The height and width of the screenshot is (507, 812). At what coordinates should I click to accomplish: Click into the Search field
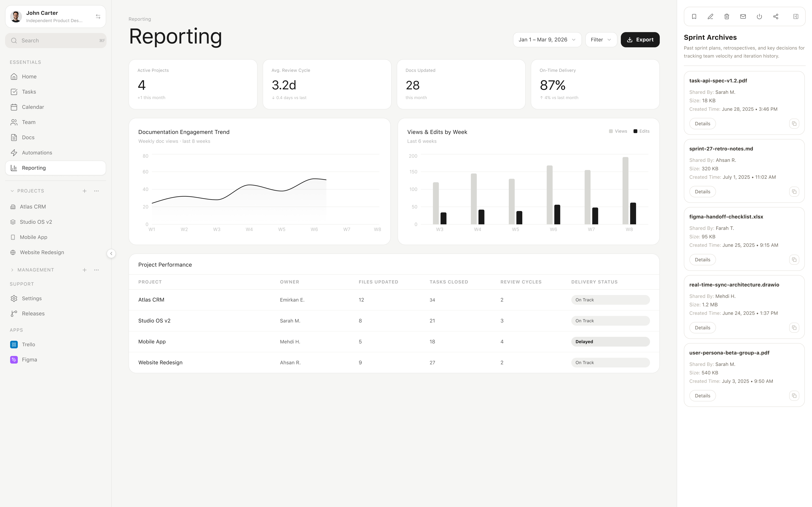pos(55,41)
